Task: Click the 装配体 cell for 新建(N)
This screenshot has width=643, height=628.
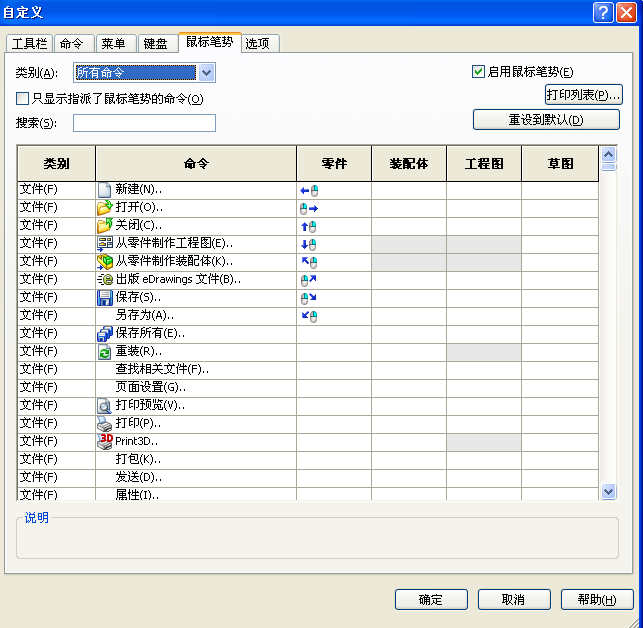Action: [409, 191]
